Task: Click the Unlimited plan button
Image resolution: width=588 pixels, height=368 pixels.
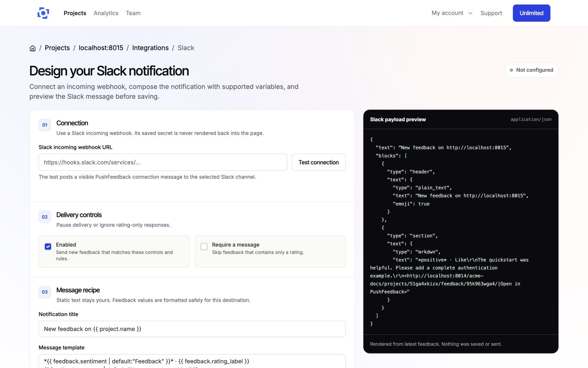Action: pos(531,13)
